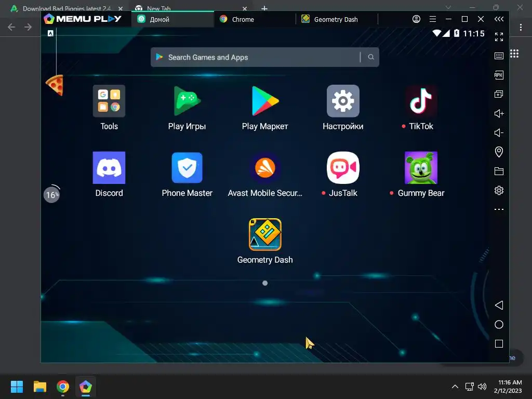Tap the Android home circle button
The width and height of the screenshot is (532, 399).
click(499, 324)
